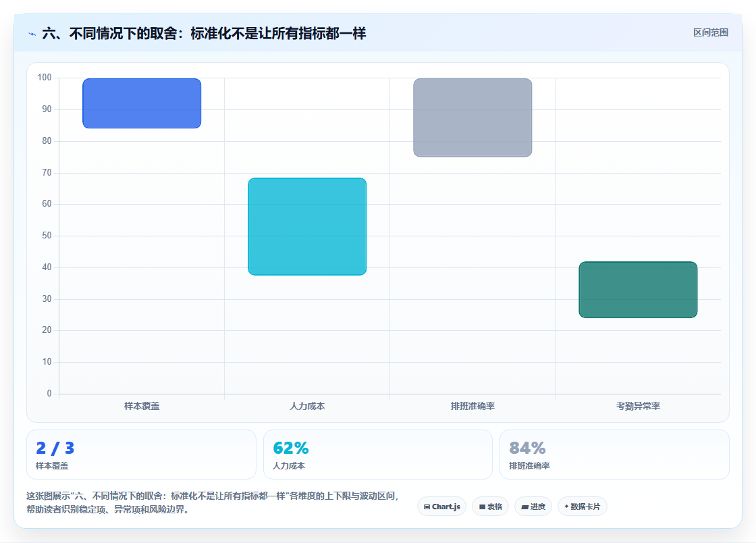Click the 区间范围 label in the header
This screenshot has width=756, height=543.
[x=711, y=33]
